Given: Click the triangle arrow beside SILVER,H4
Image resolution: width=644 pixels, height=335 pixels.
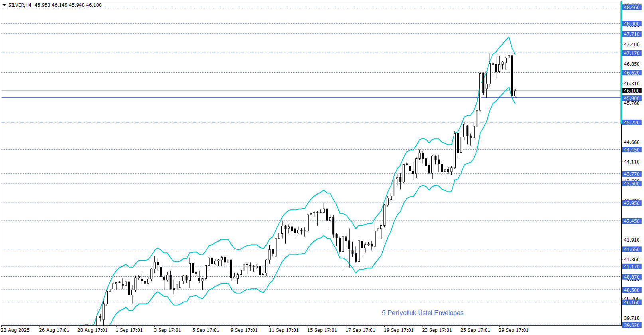Looking at the screenshot, I should [4, 5].
